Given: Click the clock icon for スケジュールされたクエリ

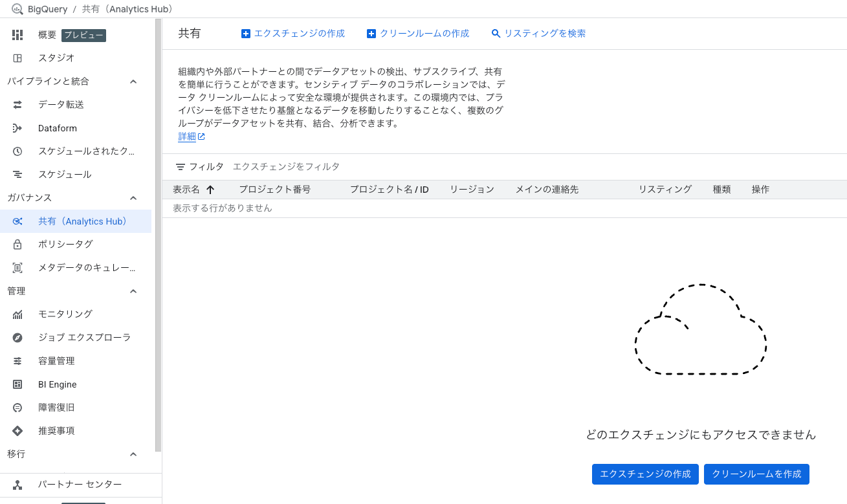Looking at the screenshot, I should pyautogui.click(x=17, y=151).
